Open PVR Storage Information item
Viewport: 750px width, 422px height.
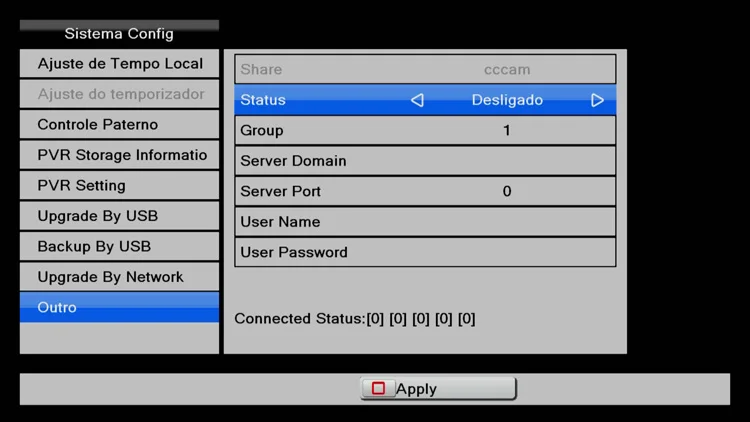pyautogui.click(x=119, y=155)
